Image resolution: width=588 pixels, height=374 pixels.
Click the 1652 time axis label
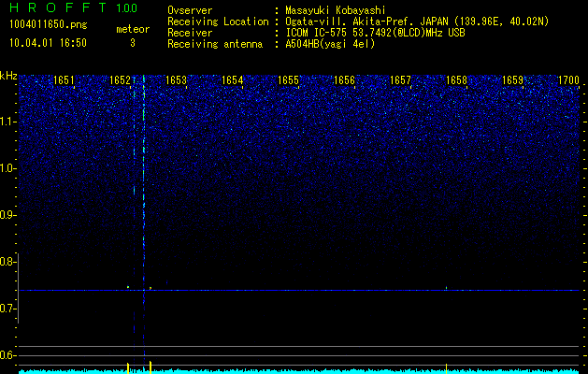click(120, 80)
